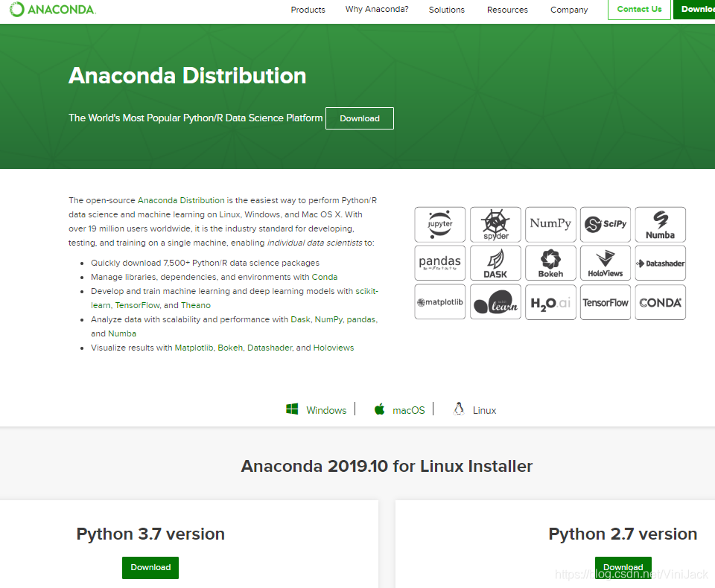This screenshot has height=588, width=715.
Task: Click the scikit-learn logo tile
Action: (495, 302)
